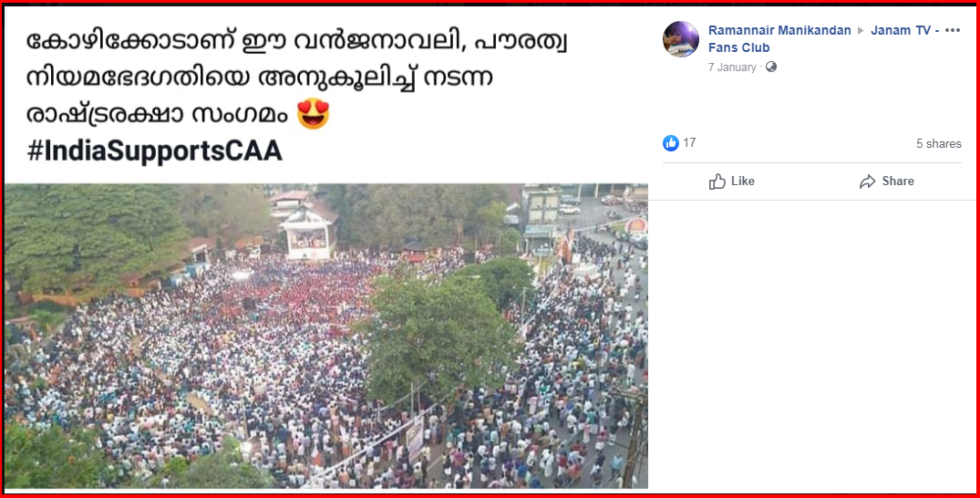This screenshot has height=498, width=980.
Task: Click the stage building in the photo
Action: (307, 233)
